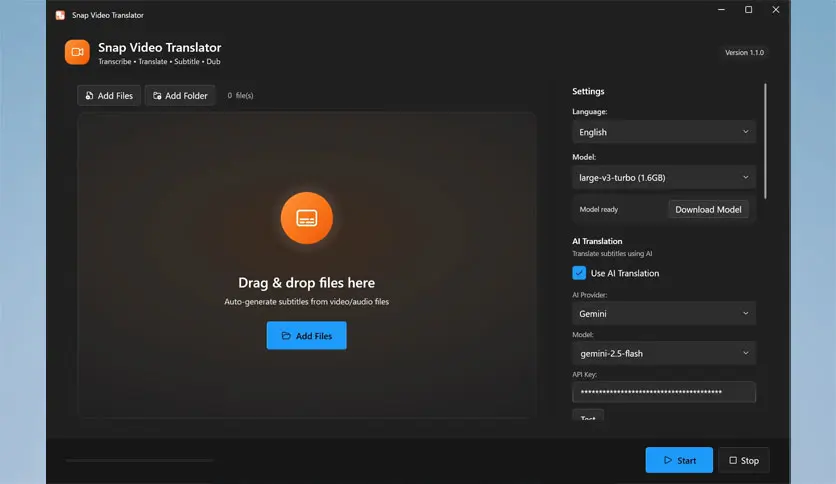
Task: Click the API Key input field
Action: (x=664, y=392)
